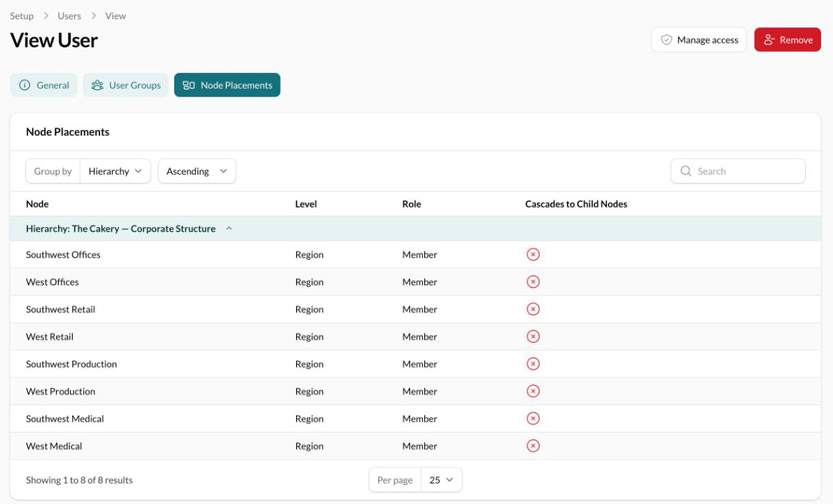Click cascade X icon for Southwest Medical

pyautogui.click(x=533, y=419)
